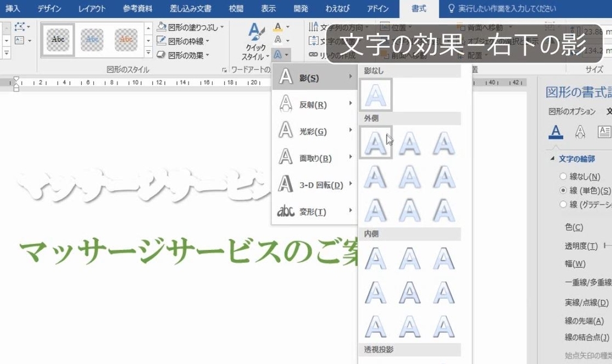Open the 3-D 回転(D) submenu

point(314,185)
